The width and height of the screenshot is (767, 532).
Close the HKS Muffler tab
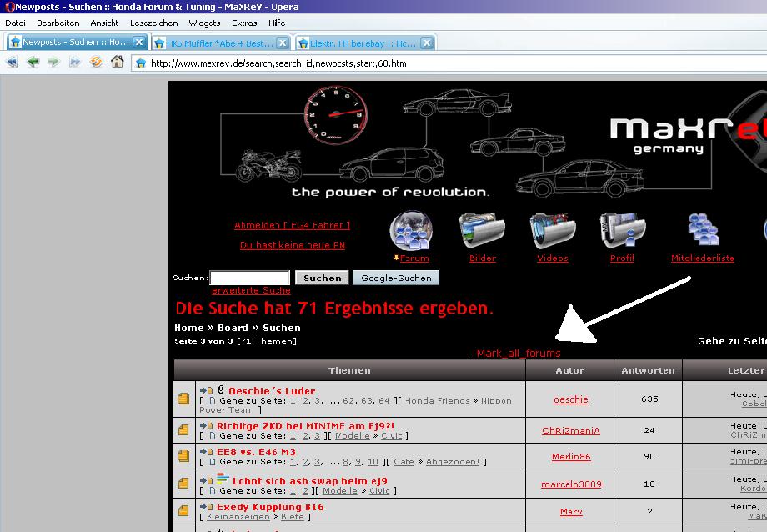[x=283, y=43]
